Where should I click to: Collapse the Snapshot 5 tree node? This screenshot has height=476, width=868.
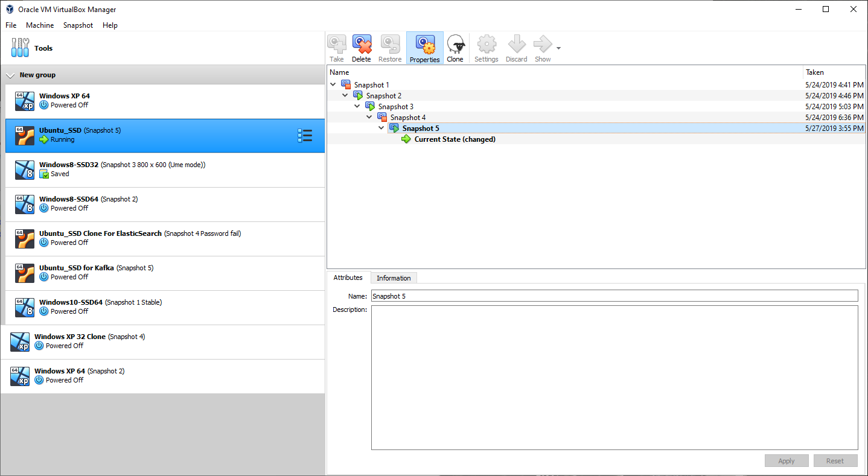[381, 128]
